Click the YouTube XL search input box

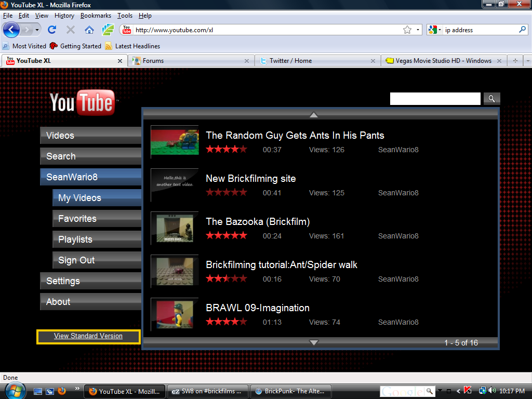(435, 99)
